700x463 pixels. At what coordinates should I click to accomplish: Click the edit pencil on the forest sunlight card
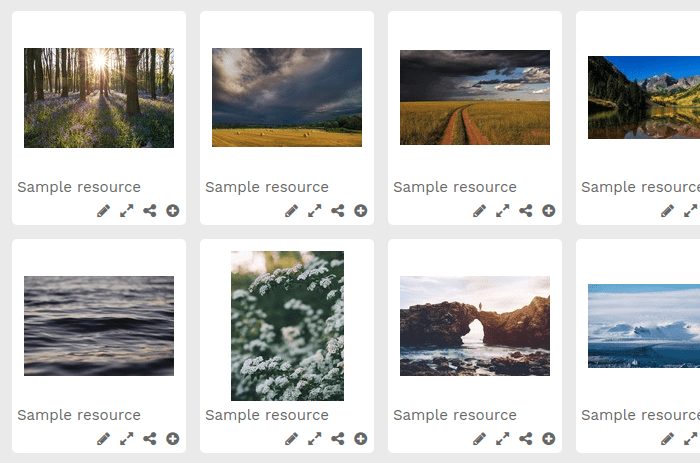(x=104, y=211)
